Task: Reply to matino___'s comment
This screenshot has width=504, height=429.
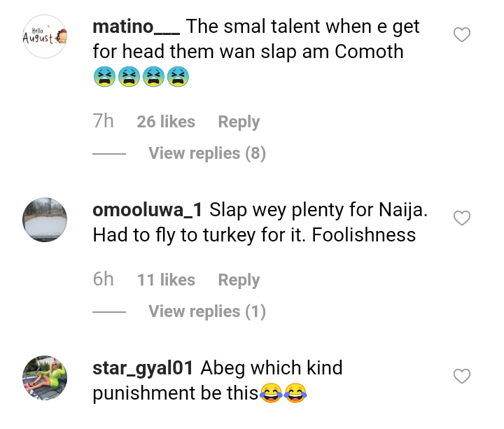Action: coord(239,122)
